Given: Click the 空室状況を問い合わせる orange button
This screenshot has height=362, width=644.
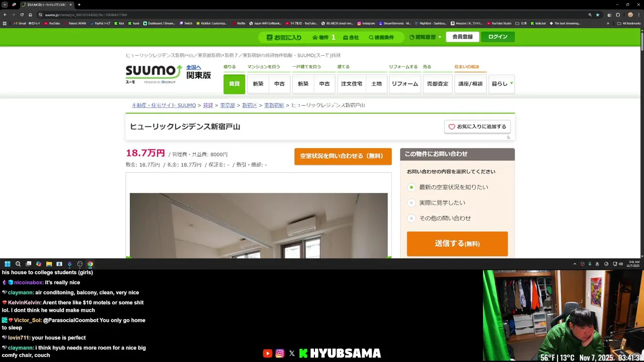Looking at the screenshot, I should point(343,156).
